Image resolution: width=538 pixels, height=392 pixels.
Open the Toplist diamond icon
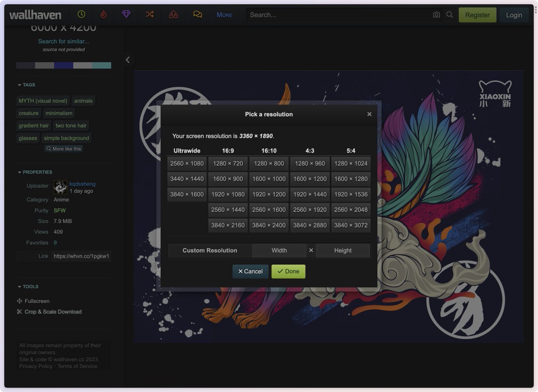coord(126,14)
